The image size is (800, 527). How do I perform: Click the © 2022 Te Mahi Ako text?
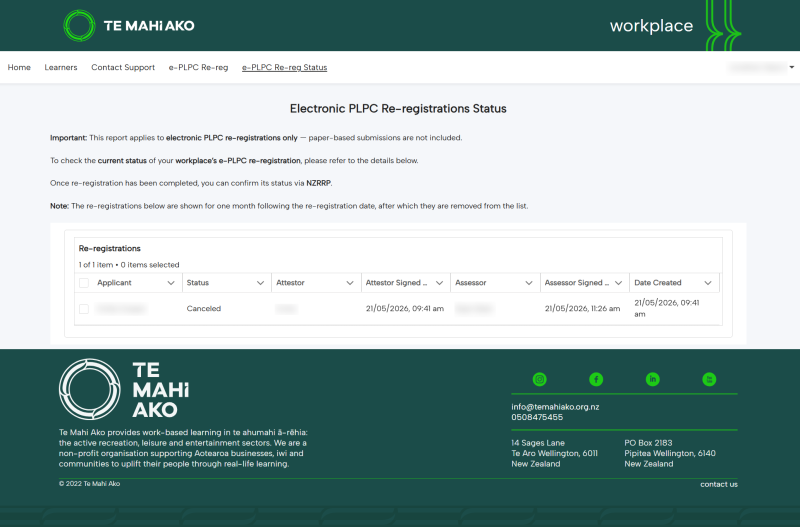point(89,484)
